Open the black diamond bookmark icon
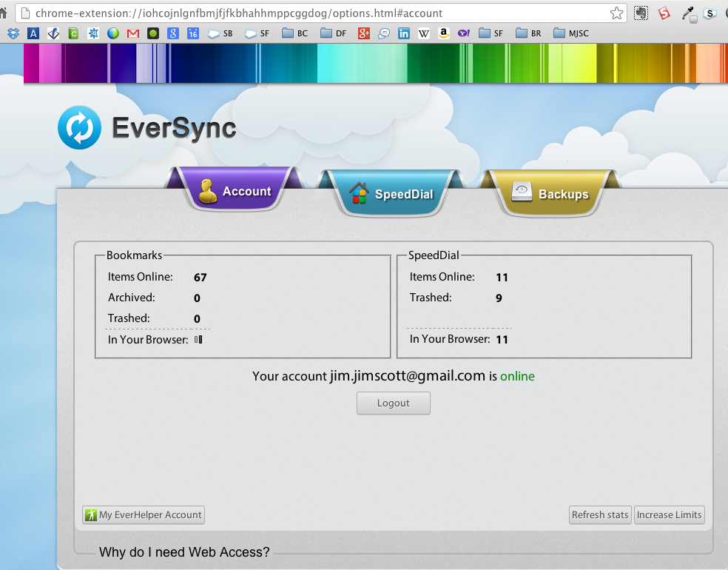 (x=53, y=33)
